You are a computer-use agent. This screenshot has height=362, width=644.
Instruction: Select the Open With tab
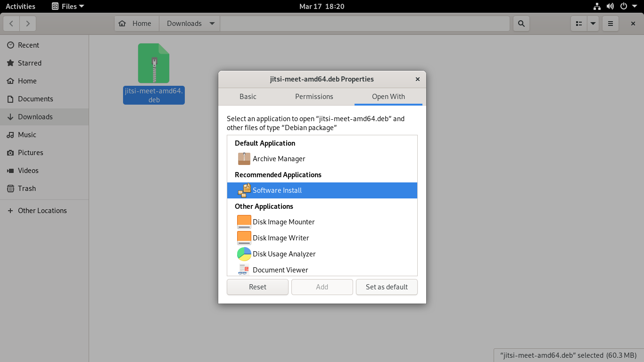click(388, 97)
